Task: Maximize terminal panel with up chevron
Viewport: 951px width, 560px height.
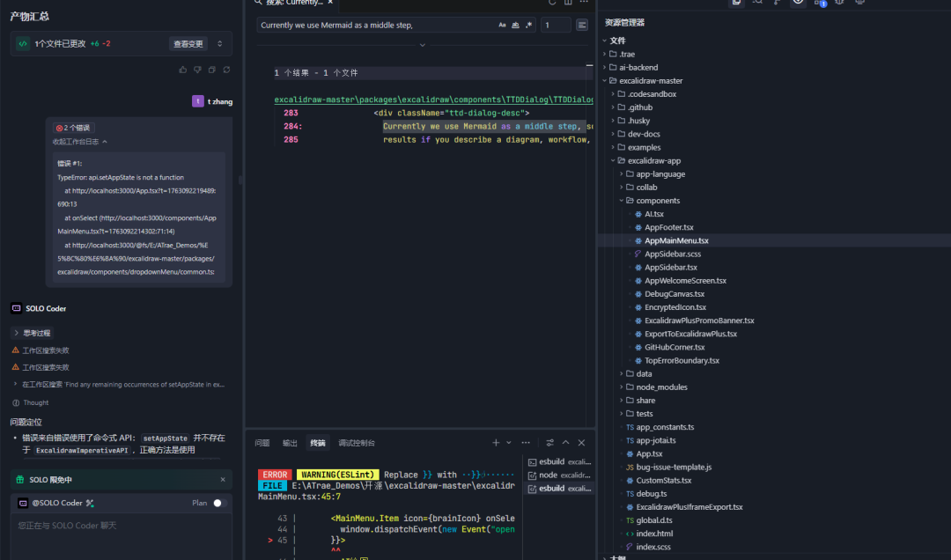Action: click(x=565, y=443)
